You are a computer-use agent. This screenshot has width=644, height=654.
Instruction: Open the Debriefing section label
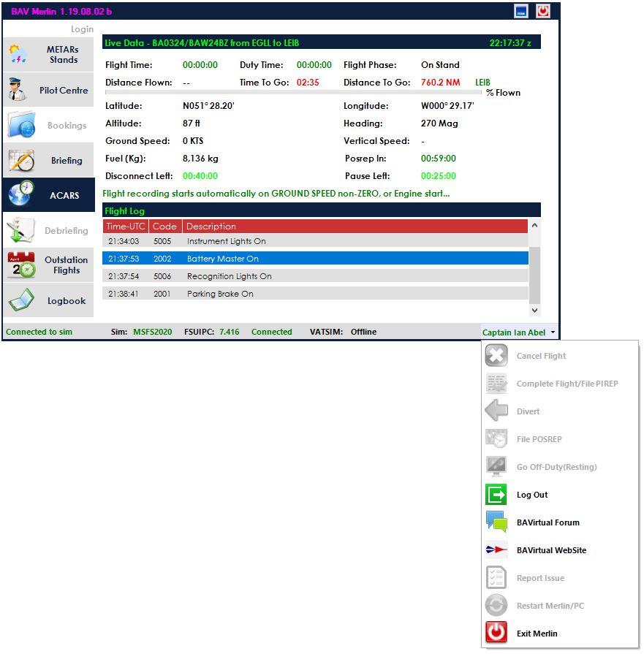point(67,230)
